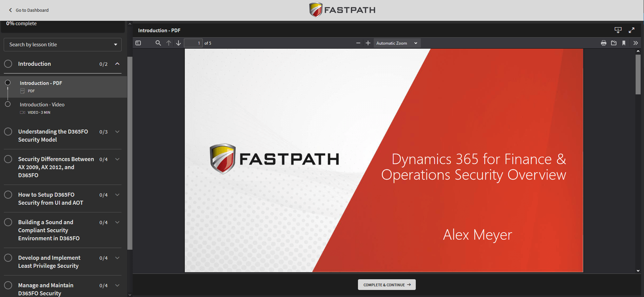This screenshot has height=297, width=644.
Task: Toggle Develop and Implement Least Privilege circle
Action: (x=8, y=258)
